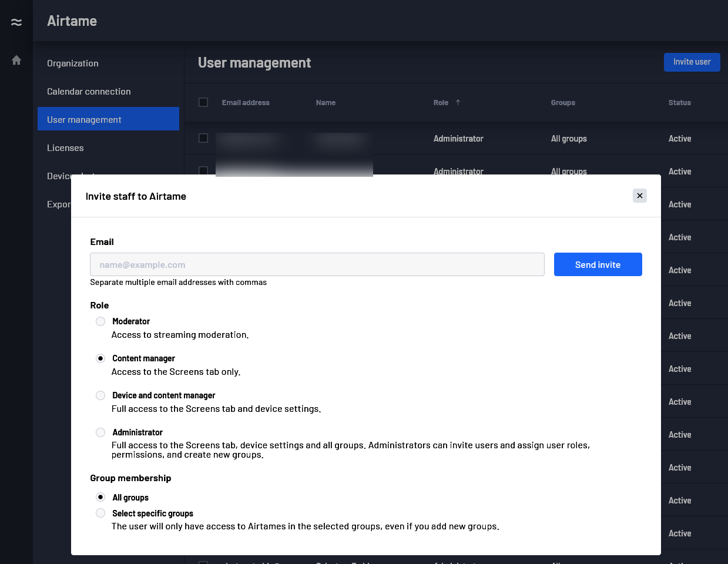Tick the select-all checkbox in table header
The image size is (728, 564).
[x=203, y=102]
